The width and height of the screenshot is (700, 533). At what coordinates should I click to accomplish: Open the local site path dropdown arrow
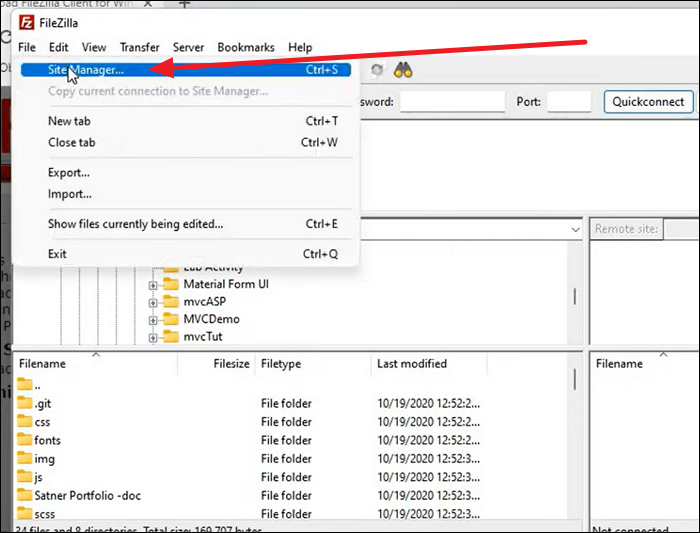point(575,229)
